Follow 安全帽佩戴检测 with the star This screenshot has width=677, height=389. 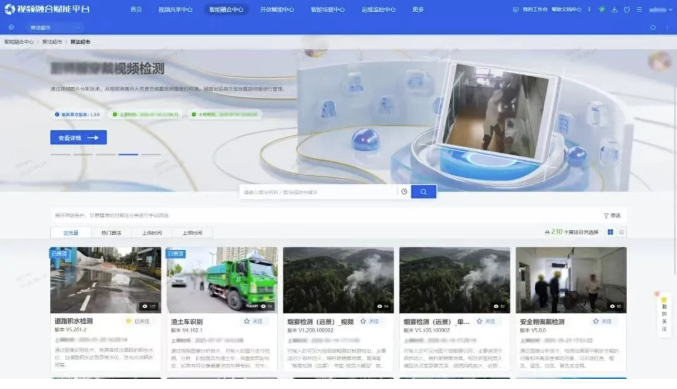596,321
